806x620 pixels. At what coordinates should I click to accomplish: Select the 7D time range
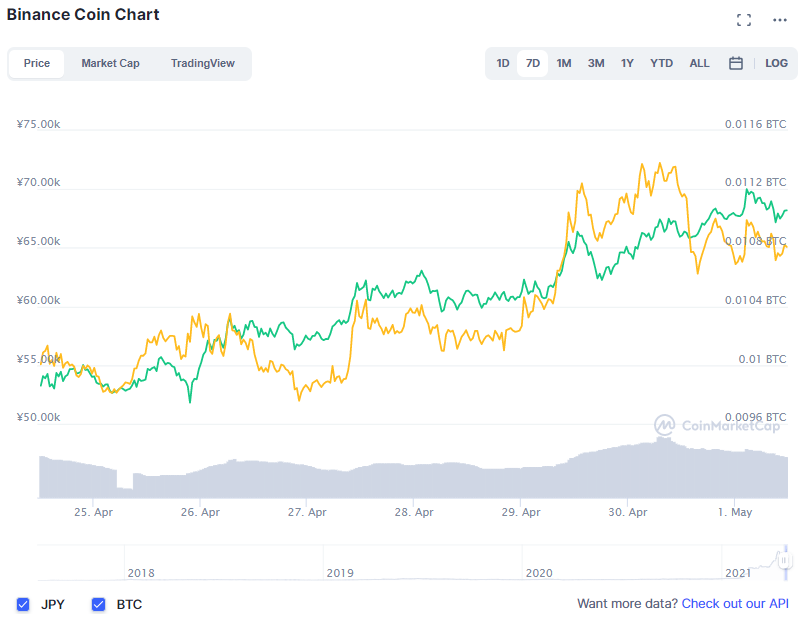(x=533, y=63)
